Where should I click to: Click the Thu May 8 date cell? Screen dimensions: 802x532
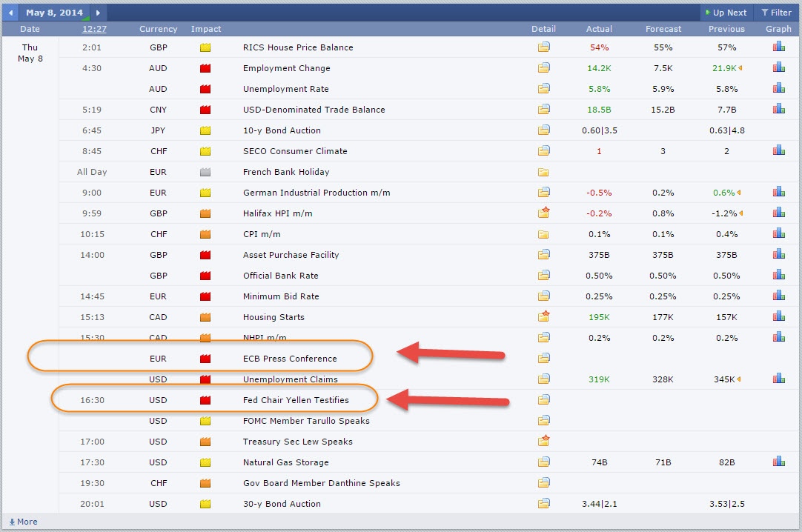click(x=30, y=53)
